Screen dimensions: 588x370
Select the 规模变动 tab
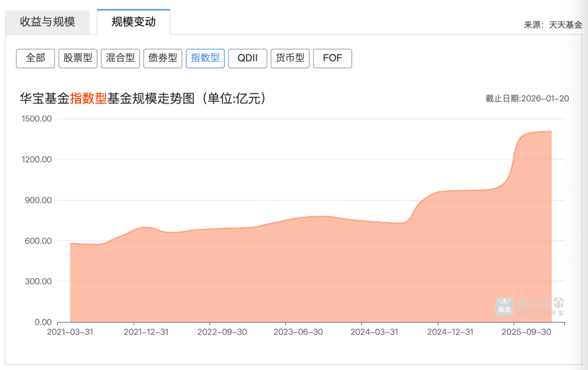[133, 22]
